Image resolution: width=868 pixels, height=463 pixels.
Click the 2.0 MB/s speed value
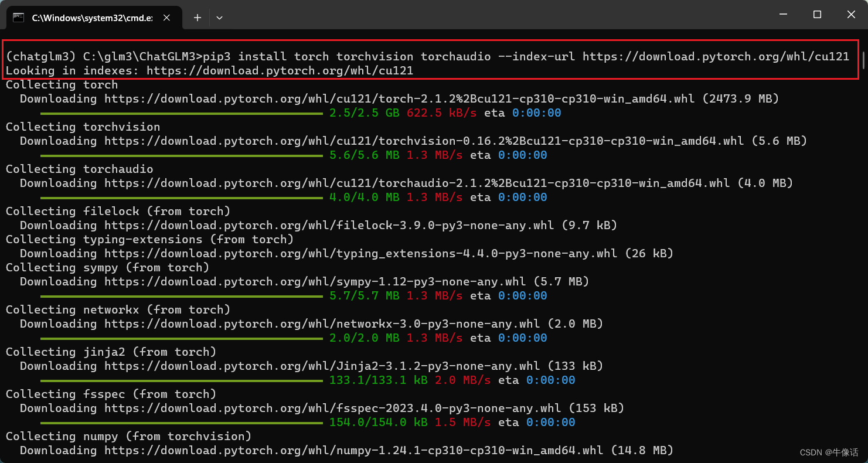[x=462, y=380]
